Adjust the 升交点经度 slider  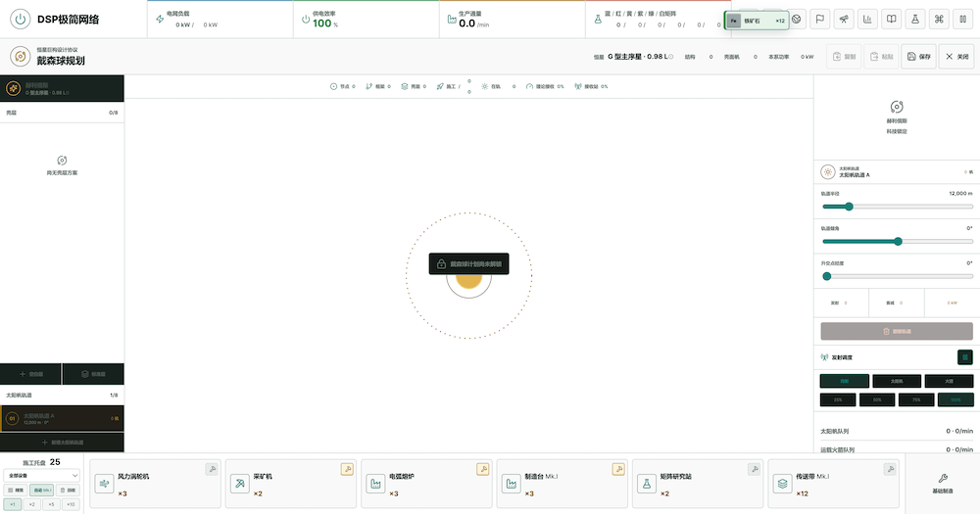tap(897, 276)
